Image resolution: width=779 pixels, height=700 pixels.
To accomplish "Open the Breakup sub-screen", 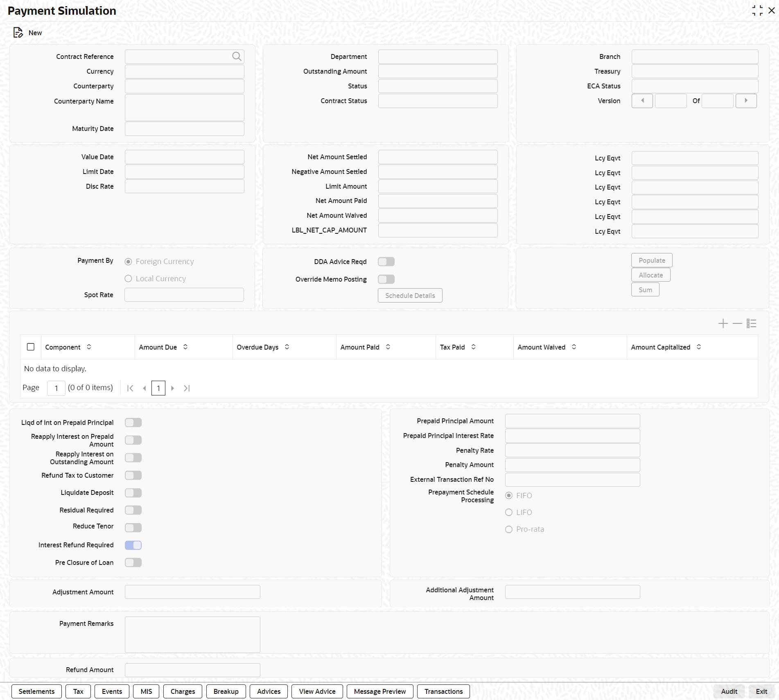I will coord(226,691).
